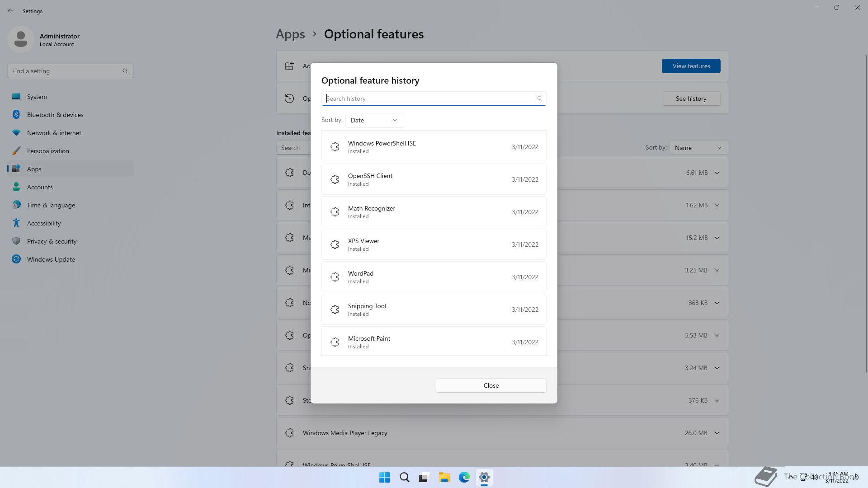Select the Math Recognizer history entry
The height and width of the screenshot is (488, 868).
[x=434, y=212]
